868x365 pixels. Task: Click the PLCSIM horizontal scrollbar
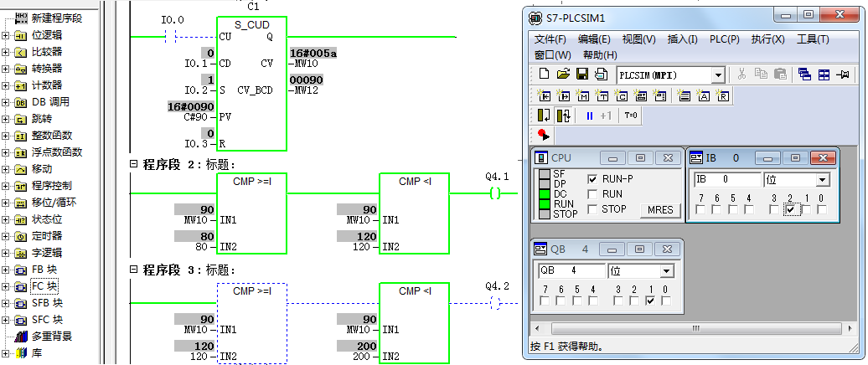pos(692,328)
